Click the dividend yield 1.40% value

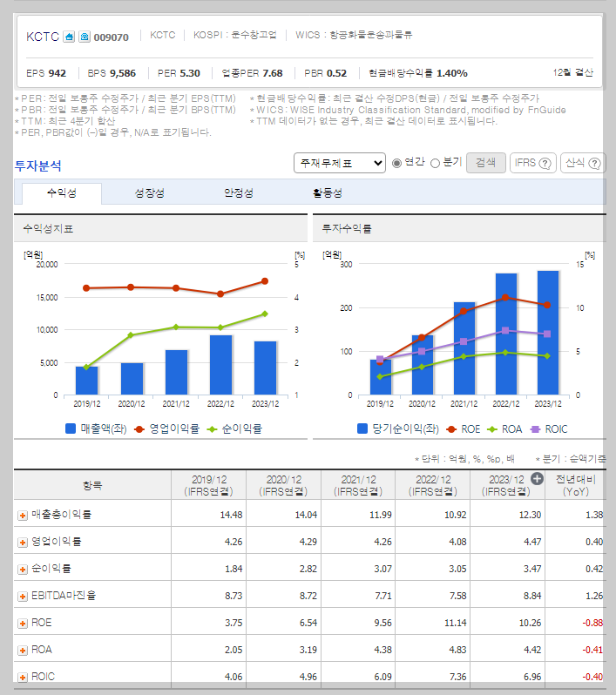(x=452, y=73)
